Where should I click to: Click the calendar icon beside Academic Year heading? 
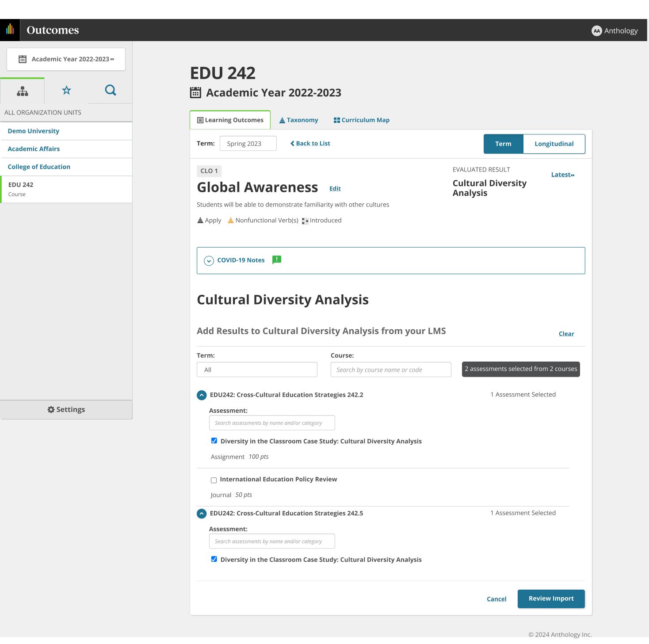[x=195, y=92]
